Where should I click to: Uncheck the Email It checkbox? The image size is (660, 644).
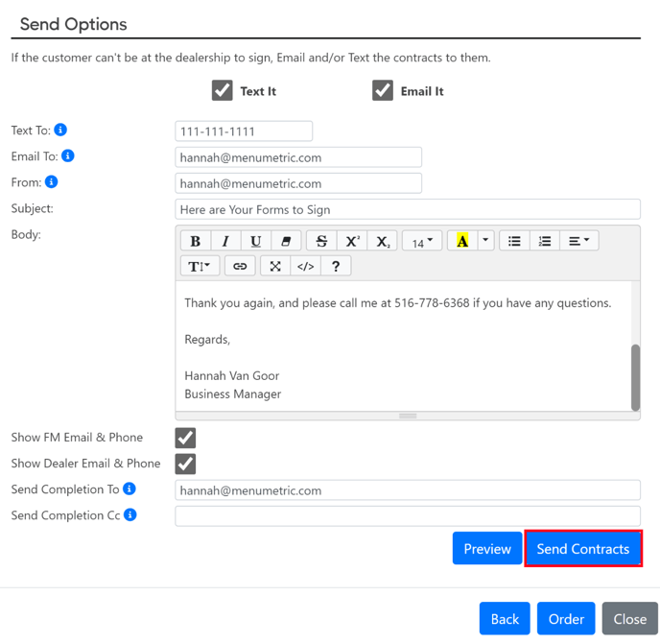(x=383, y=90)
